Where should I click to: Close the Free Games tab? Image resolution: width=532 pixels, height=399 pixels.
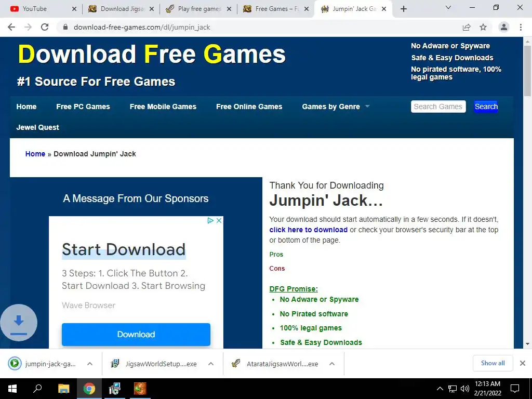307,9
